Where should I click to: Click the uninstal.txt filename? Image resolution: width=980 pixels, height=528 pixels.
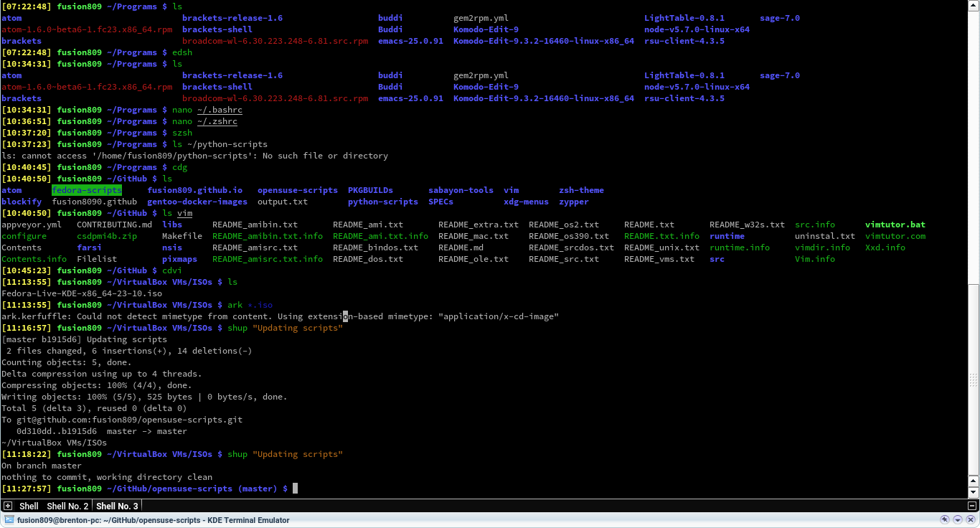tap(825, 236)
